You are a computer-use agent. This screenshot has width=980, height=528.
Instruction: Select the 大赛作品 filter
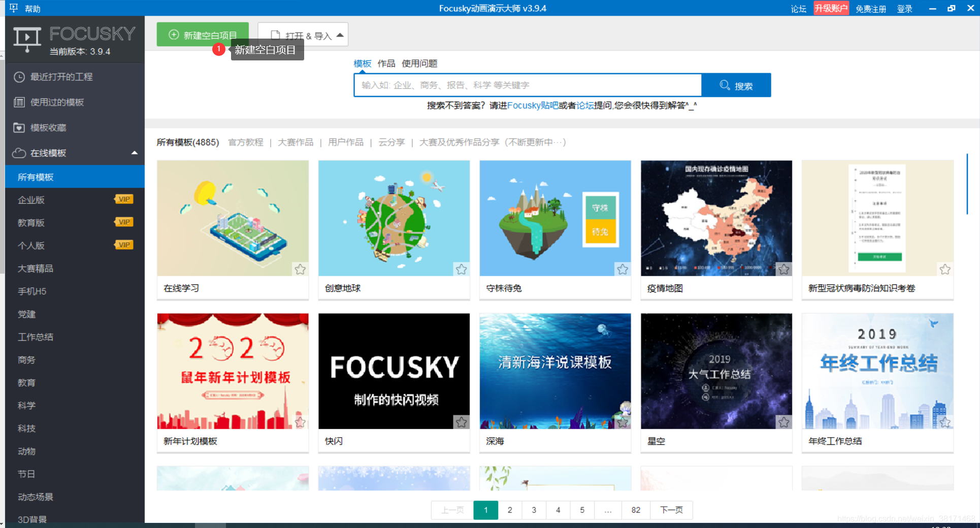[x=296, y=142]
